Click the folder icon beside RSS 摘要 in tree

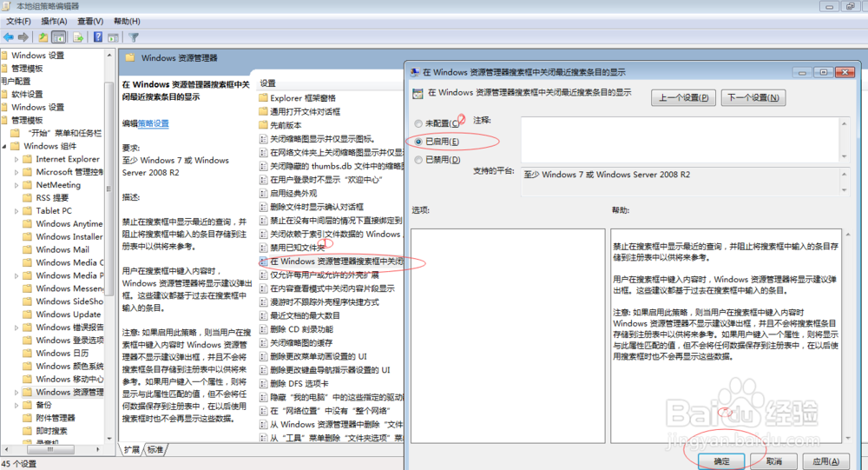27,198
